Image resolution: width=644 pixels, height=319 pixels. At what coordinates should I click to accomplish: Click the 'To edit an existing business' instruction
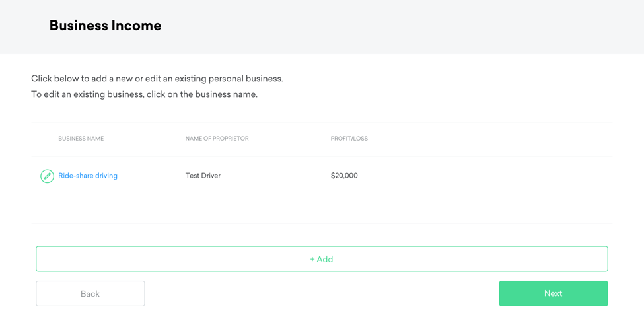pyautogui.click(x=144, y=94)
